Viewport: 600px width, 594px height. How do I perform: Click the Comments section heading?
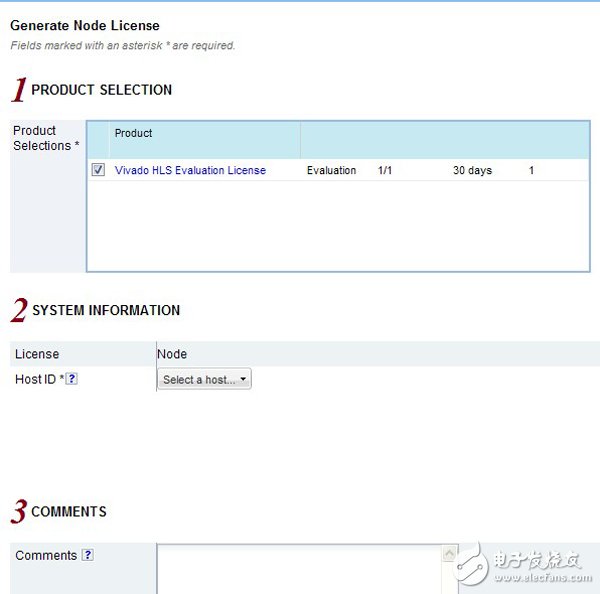point(68,512)
